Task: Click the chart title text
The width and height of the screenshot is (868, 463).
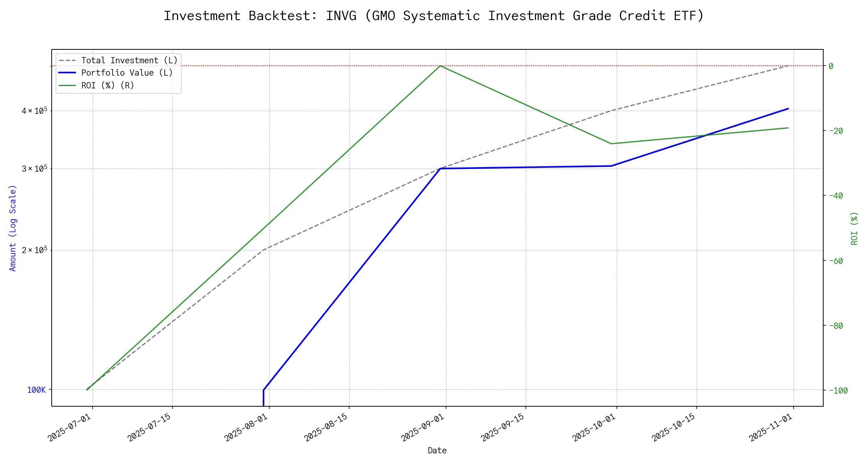Action: pyautogui.click(x=434, y=16)
